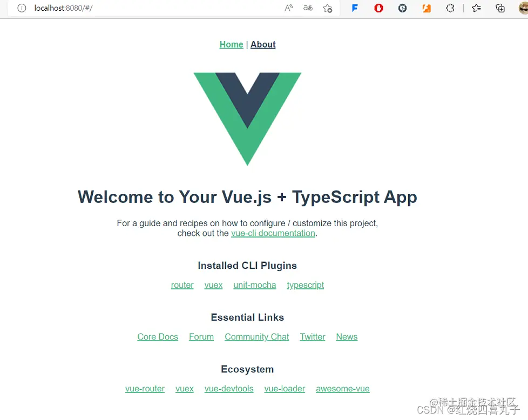Open the typescript plugin link
528x420 pixels.
pyautogui.click(x=306, y=285)
